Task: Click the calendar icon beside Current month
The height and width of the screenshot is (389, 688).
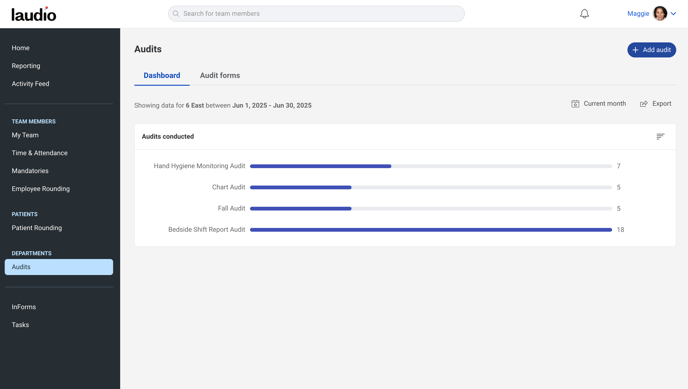Action: 575,103
